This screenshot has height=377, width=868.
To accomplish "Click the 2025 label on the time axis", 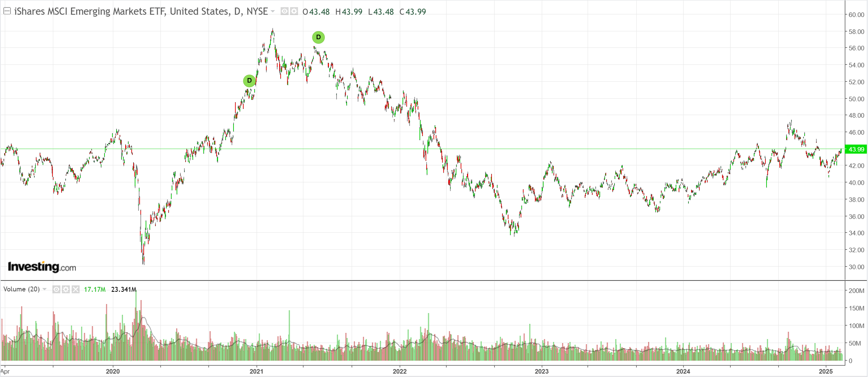I will pos(826,371).
